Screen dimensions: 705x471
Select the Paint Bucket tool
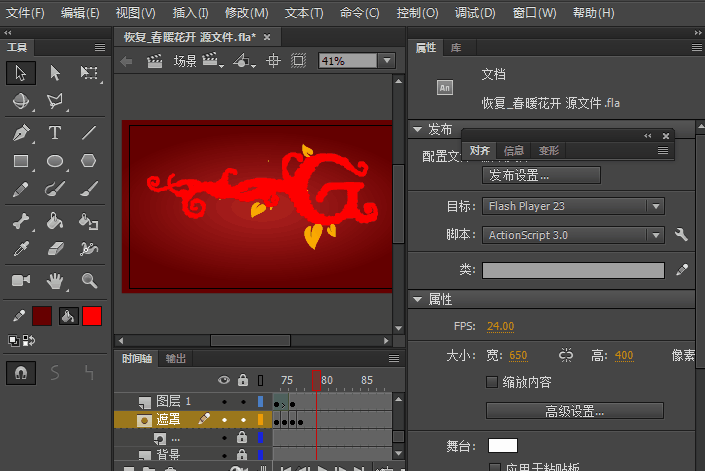coord(55,222)
